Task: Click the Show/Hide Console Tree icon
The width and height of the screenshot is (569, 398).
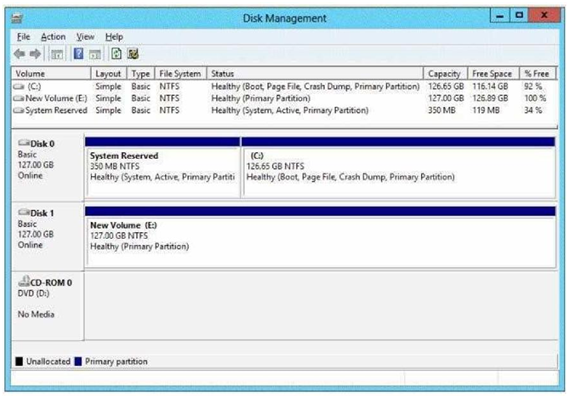Action: coord(57,54)
